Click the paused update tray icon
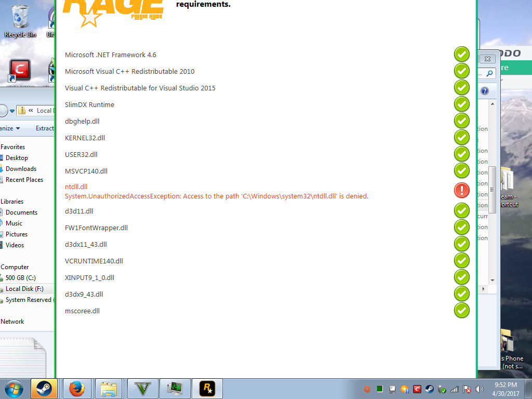 coord(404,389)
